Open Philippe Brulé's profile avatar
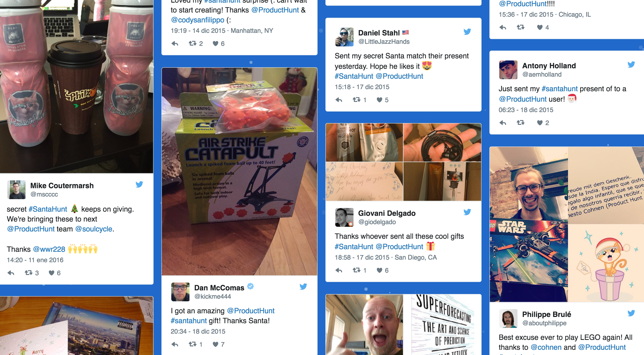This screenshot has height=355, width=644. [x=508, y=318]
